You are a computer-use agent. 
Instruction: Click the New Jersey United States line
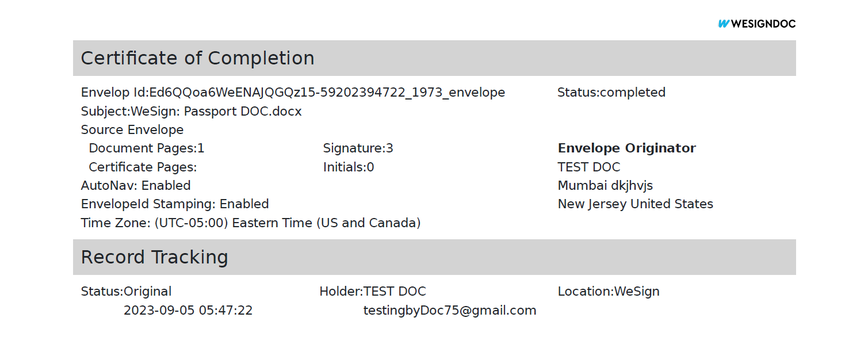635,204
